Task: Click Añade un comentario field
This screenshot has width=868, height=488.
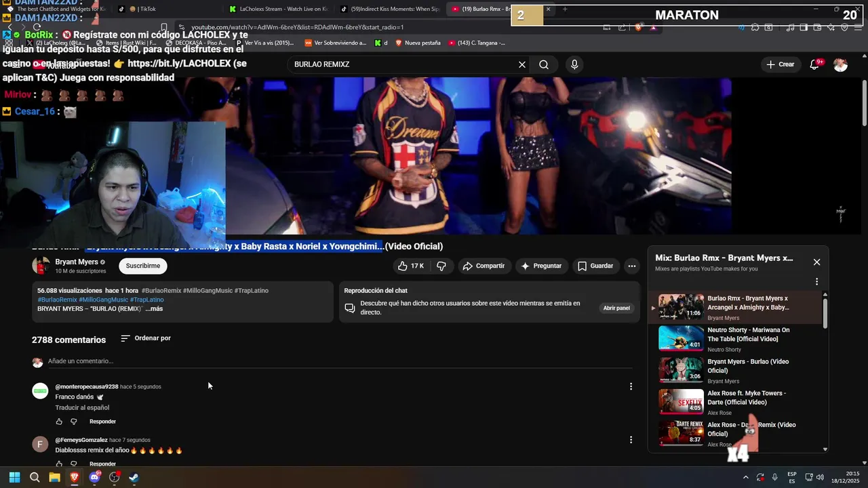Action: pyautogui.click(x=339, y=361)
